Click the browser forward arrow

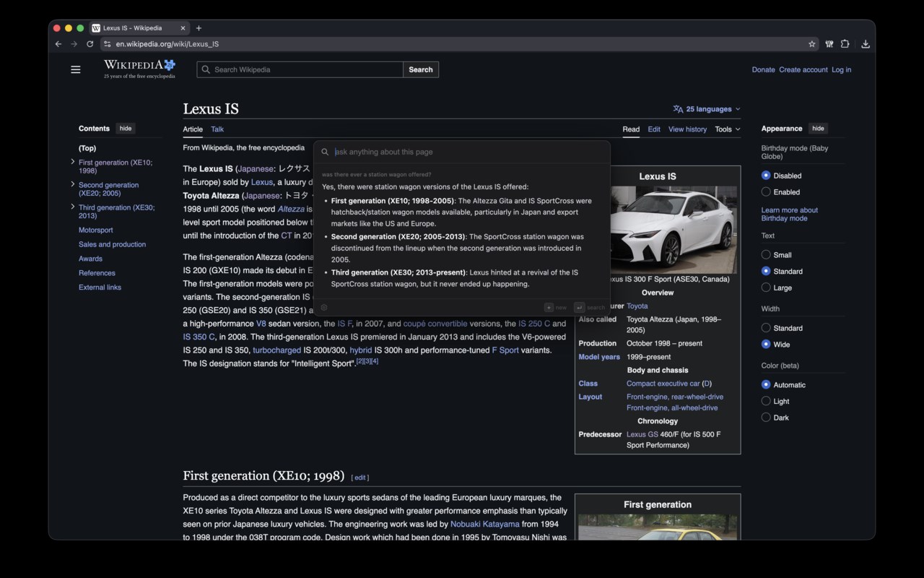[x=74, y=44]
